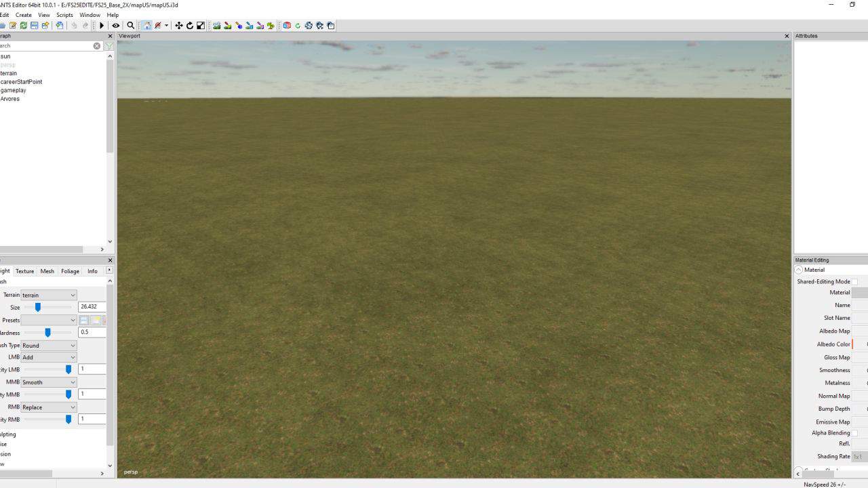
Task: Select careerStartPoint in the scenegraph
Action: click(21, 82)
